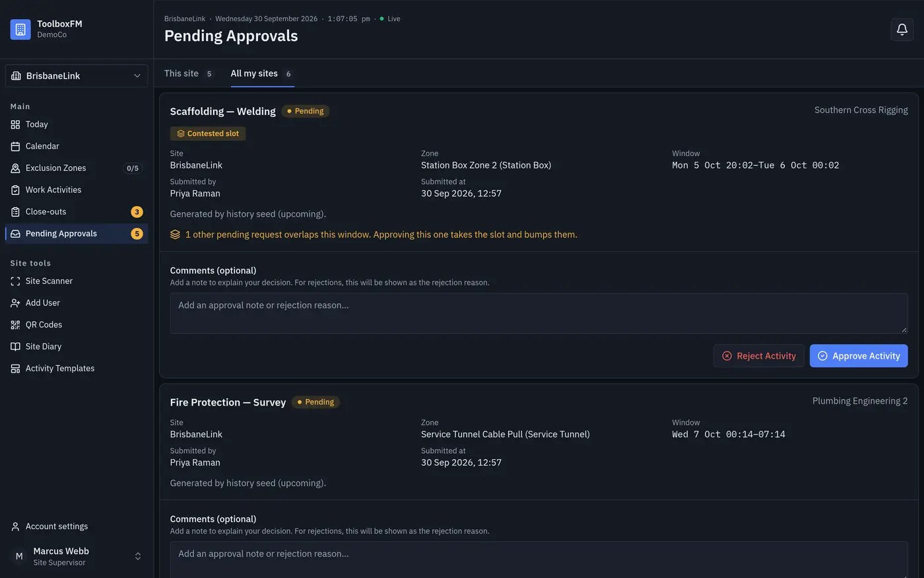The image size is (924, 578).
Task: Click the Pending badge on Scaffolding — Welding
Action: pyautogui.click(x=305, y=111)
